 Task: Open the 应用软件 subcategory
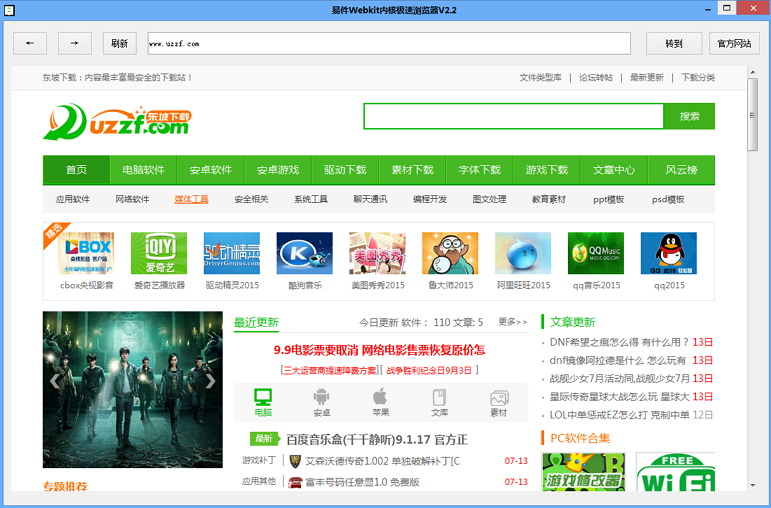coord(73,199)
